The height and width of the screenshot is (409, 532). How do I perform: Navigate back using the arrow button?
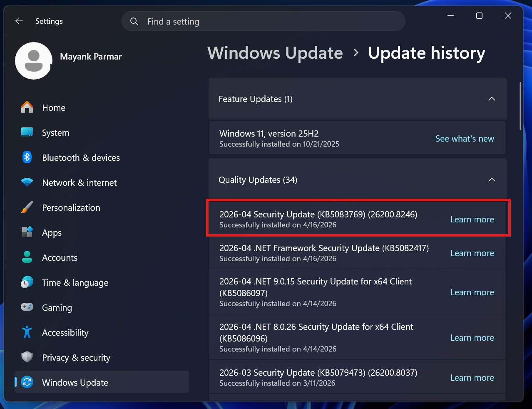(19, 21)
